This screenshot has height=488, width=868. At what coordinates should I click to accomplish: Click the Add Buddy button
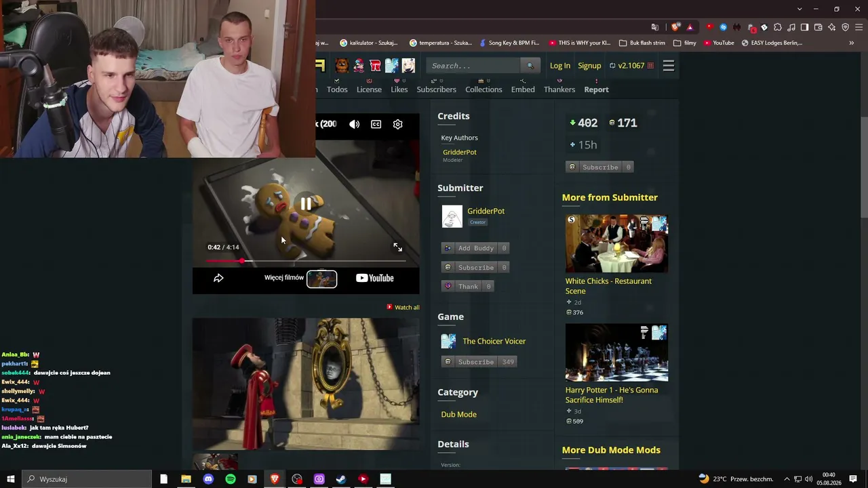[x=475, y=248]
